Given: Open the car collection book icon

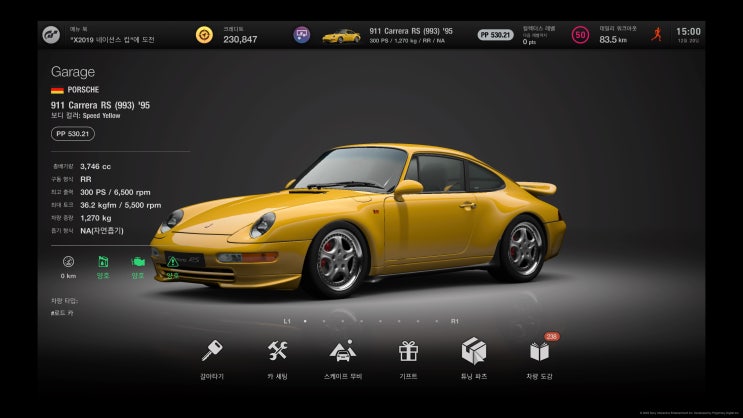Looking at the screenshot, I should pyautogui.click(x=539, y=352).
